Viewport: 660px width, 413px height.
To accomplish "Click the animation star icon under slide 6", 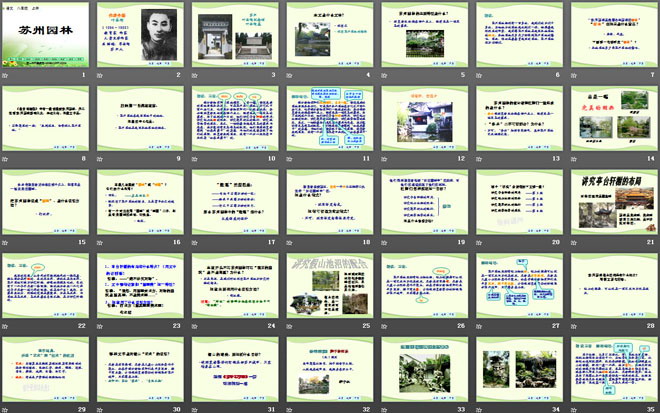I will (x=479, y=76).
